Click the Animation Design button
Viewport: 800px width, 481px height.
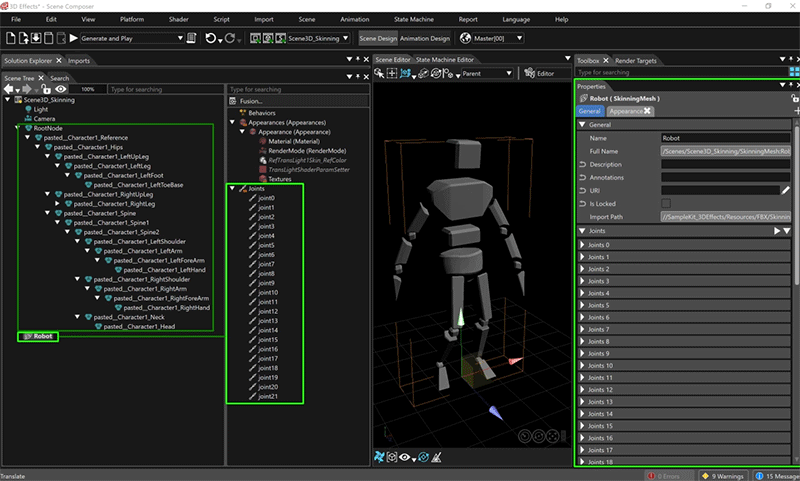425,38
